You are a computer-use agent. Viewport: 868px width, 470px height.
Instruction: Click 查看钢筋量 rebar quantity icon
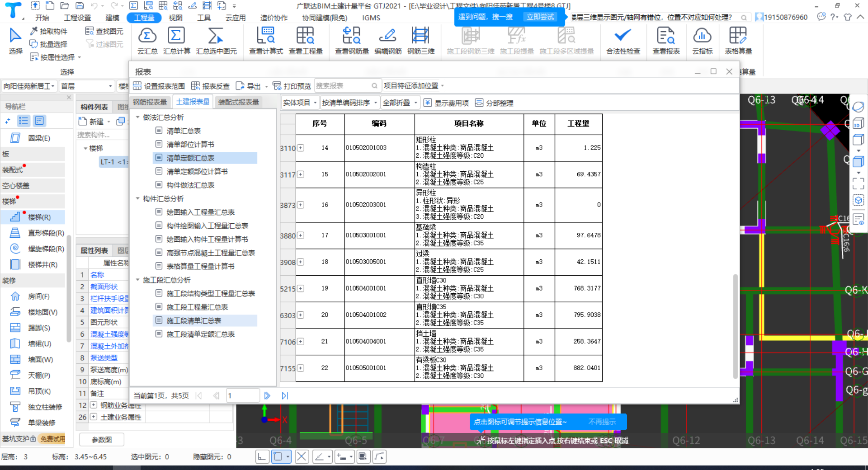coord(352,41)
